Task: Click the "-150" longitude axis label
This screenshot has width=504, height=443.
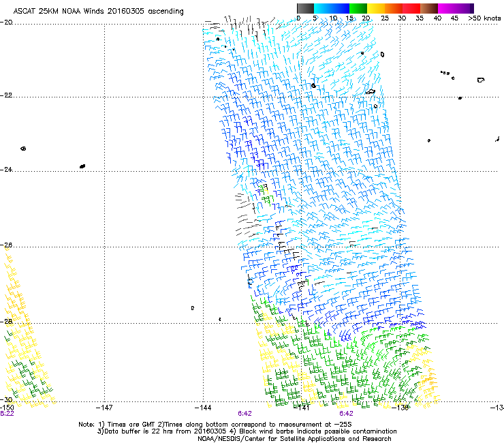Action: [7, 408]
